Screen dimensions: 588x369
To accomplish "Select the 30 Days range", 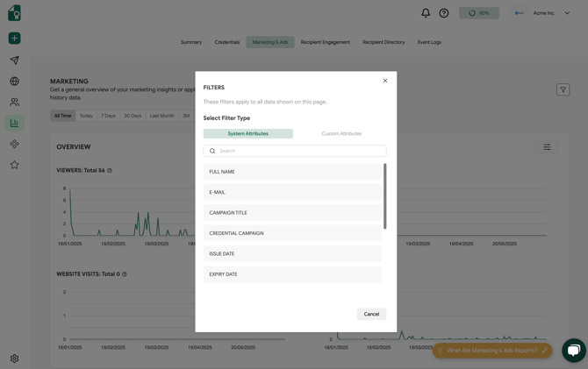I will click(x=133, y=116).
